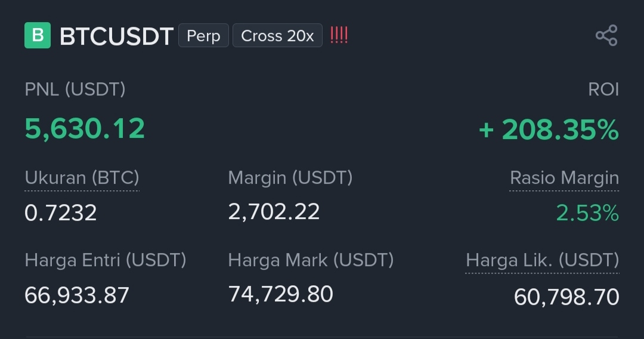
Task: Tap the Harga Lik. (USDT) underlined label
Action: (543, 260)
